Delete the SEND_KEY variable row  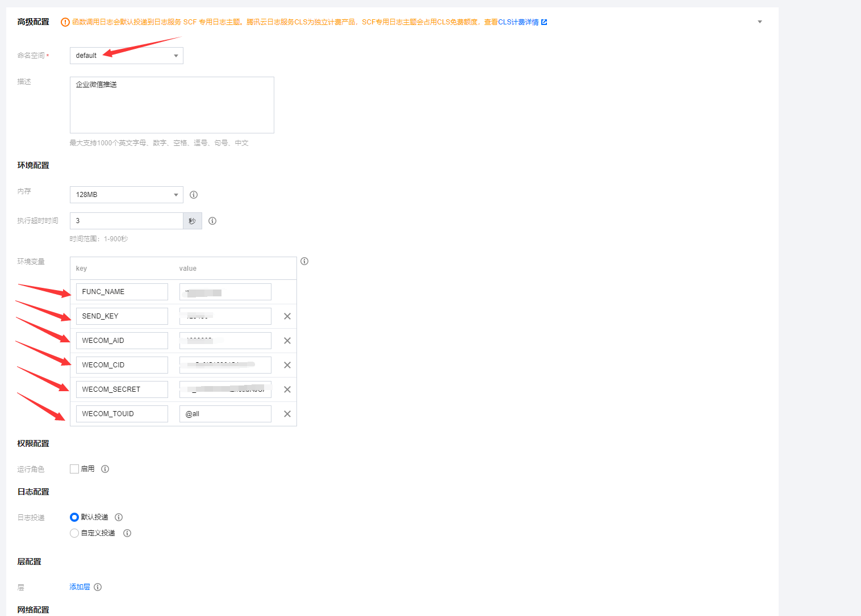[287, 316]
